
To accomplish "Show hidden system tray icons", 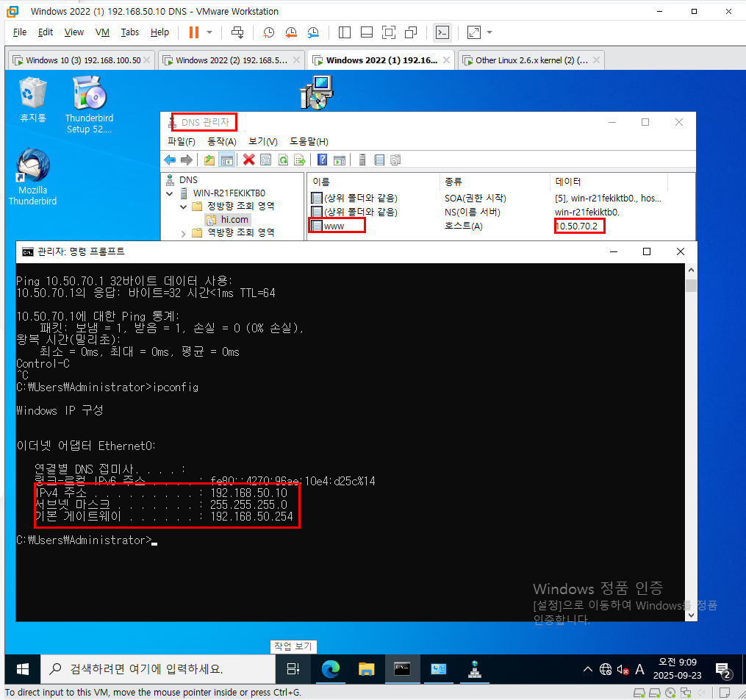I will coord(587,669).
